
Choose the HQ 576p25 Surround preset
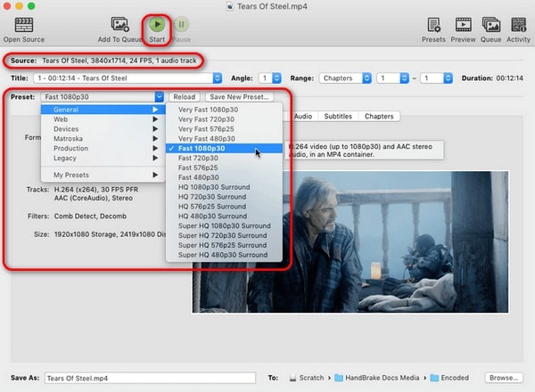(x=224, y=206)
